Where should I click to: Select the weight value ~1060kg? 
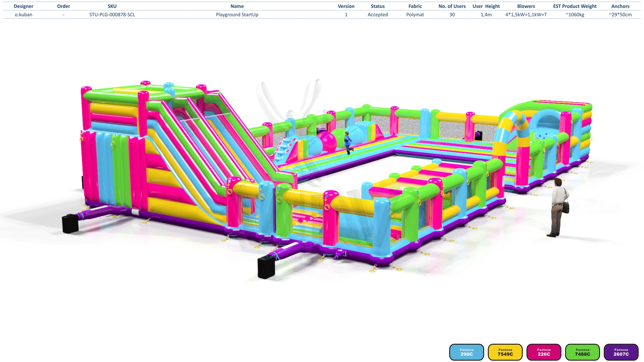575,15
